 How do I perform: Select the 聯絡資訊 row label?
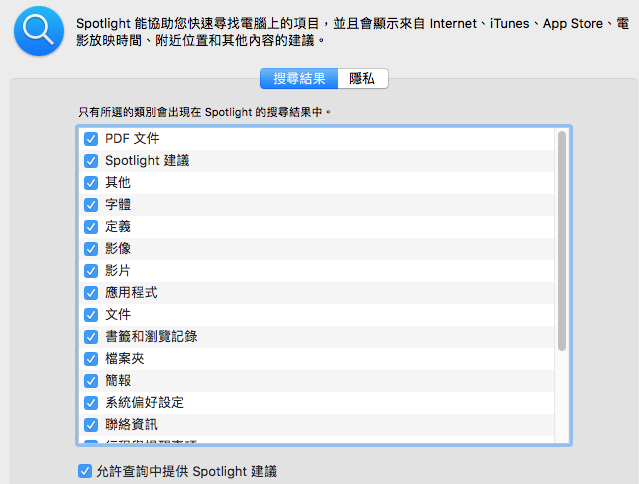click(131, 425)
